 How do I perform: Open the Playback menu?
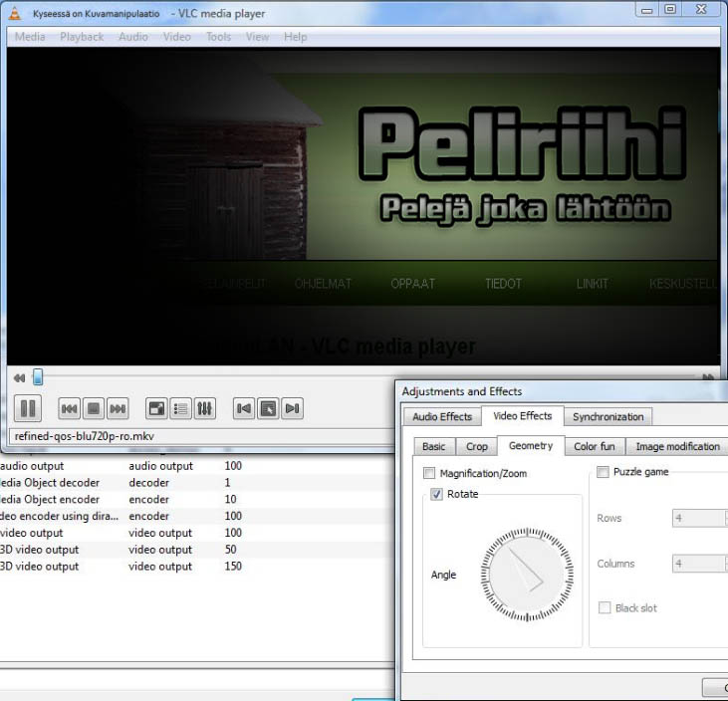click(82, 37)
